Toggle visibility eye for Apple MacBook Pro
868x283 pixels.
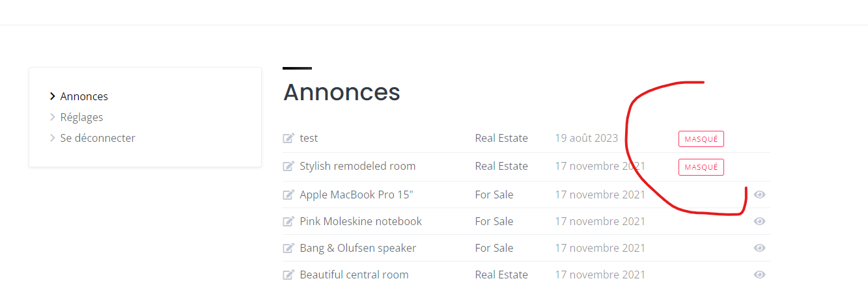tap(759, 195)
